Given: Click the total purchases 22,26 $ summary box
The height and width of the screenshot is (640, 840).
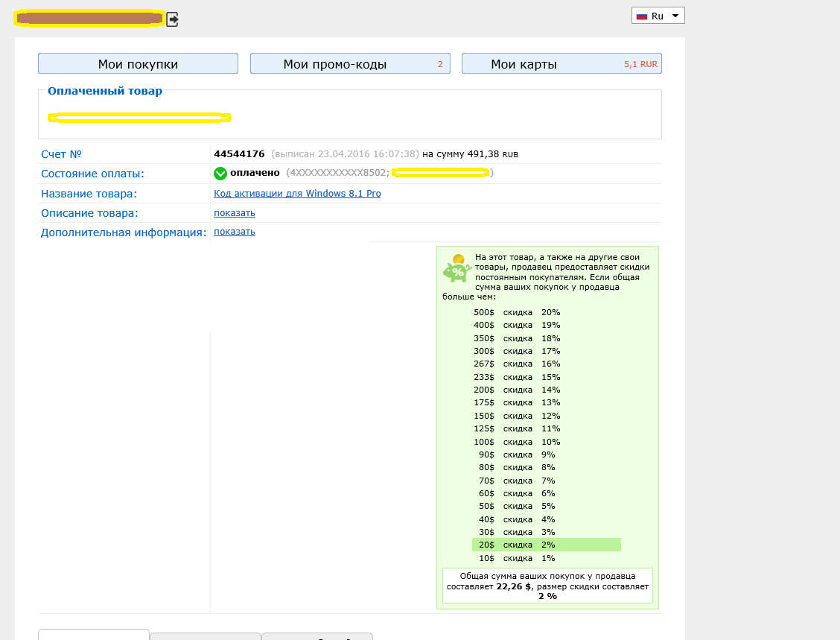Looking at the screenshot, I should [x=547, y=586].
